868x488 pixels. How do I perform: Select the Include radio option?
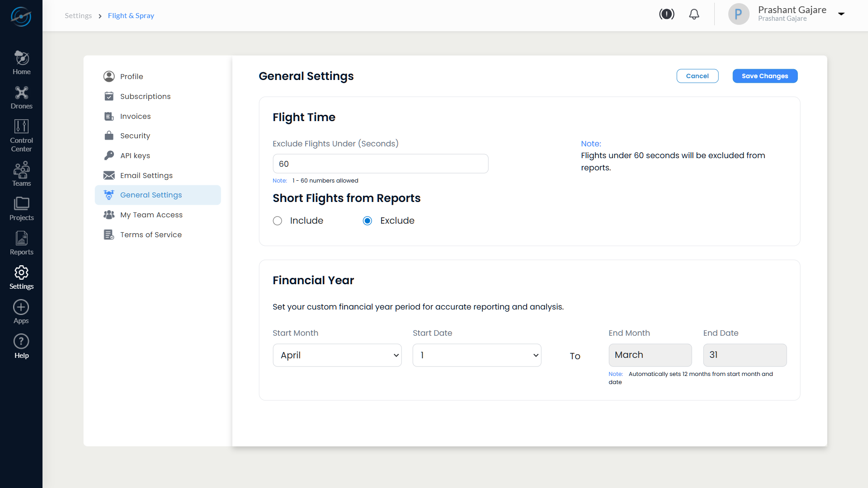click(x=278, y=221)
